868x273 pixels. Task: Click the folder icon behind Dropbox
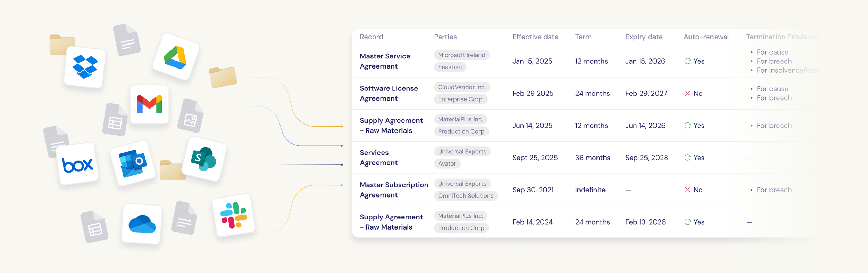60,43
